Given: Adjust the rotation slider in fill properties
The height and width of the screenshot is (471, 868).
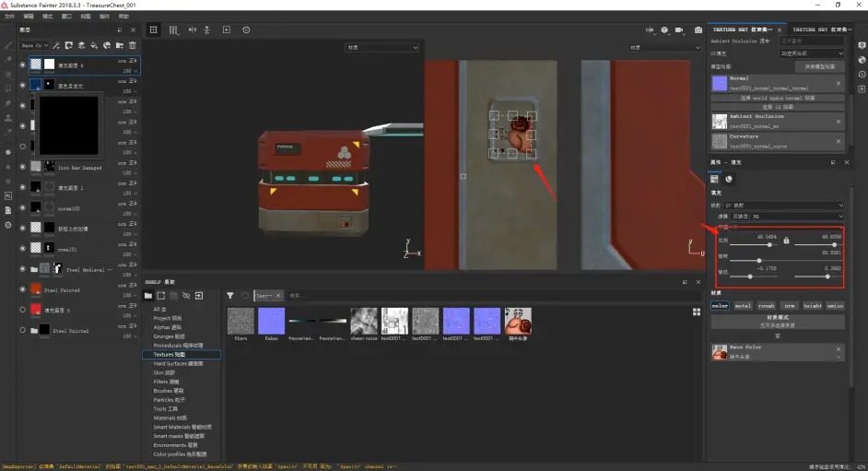Looking at the screenshot, I should point(759,260).
